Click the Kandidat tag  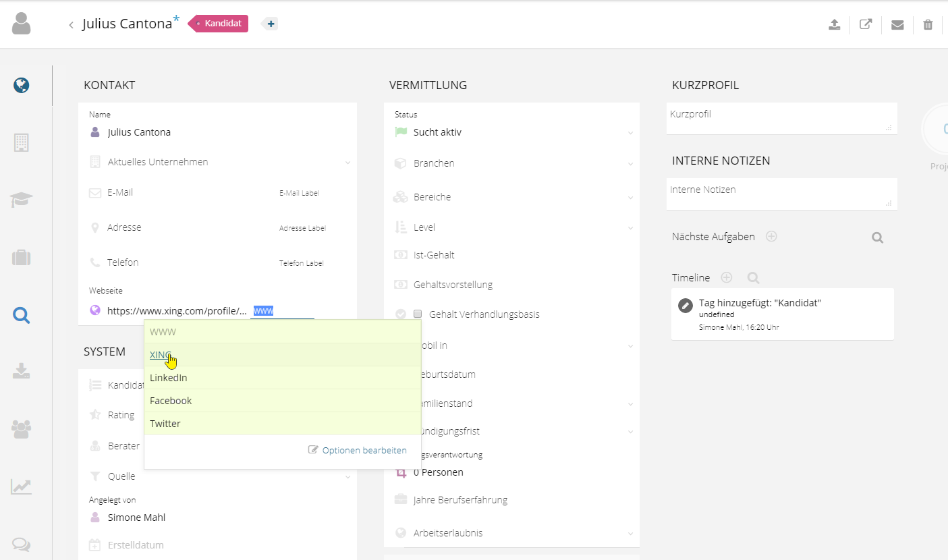[219, 24]
